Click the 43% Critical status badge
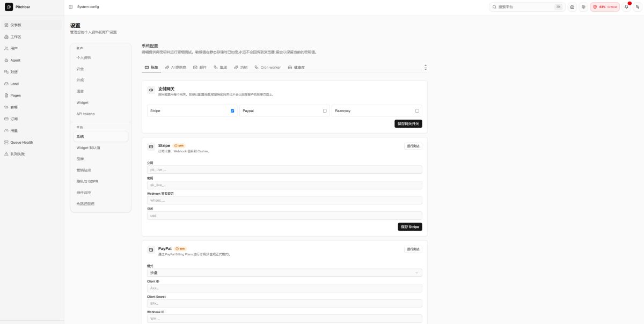Image resolution: width=644 pixels, height=324 pixels. [x=605, y=7]
